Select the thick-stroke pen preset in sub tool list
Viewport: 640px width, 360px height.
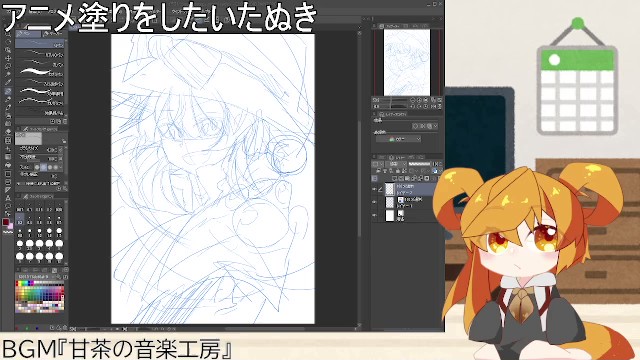tap(40, 73)
